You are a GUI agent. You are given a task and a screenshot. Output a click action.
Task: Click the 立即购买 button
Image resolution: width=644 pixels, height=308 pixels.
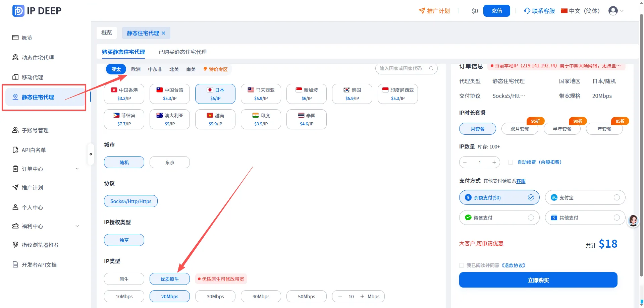pos(538,280)
